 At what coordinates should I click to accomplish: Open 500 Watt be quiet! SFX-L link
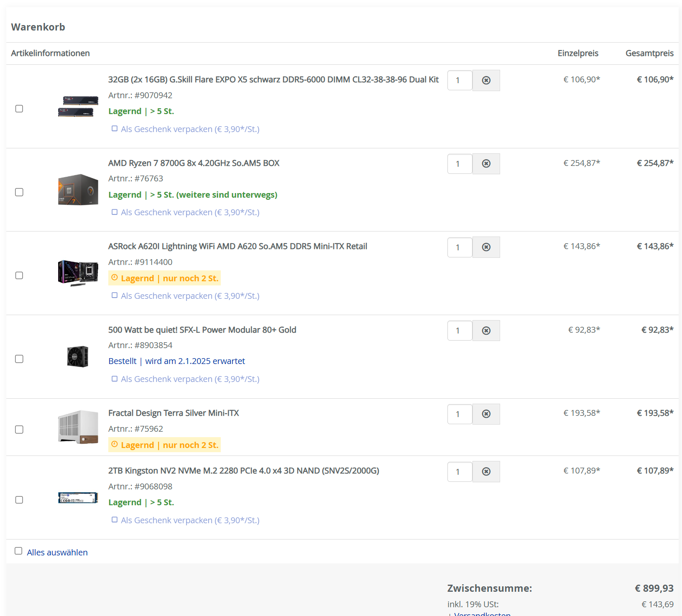(202, 330)
